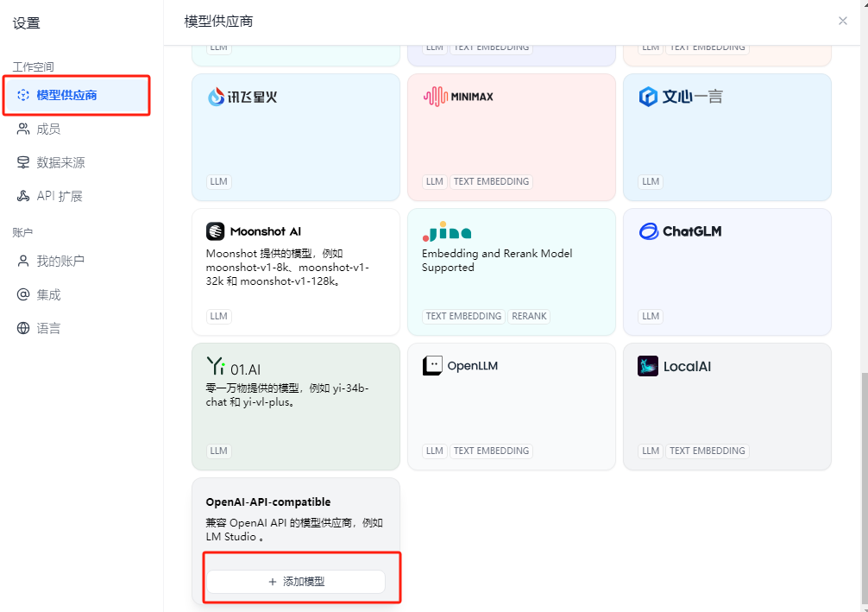Close the 模型供应商 dialog

[843, 21]
